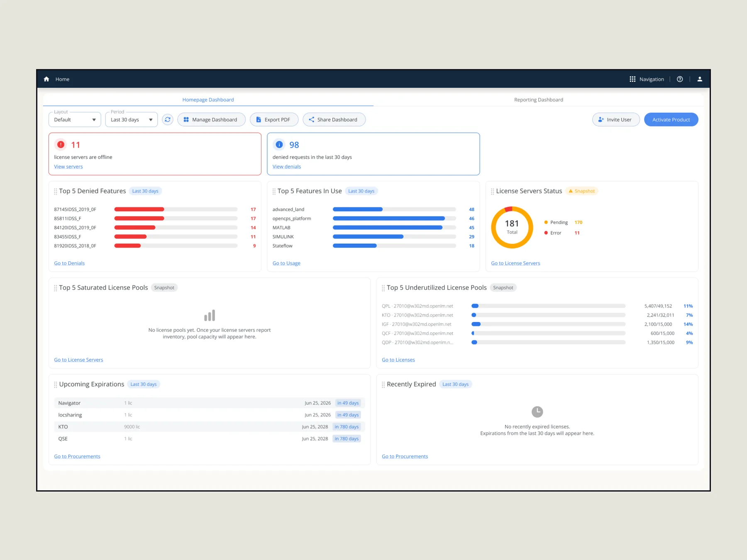The width and height of the screenshot is (747, 560).
Task: Switch to Homepage Dashboard tab
Action: [208, 100]
